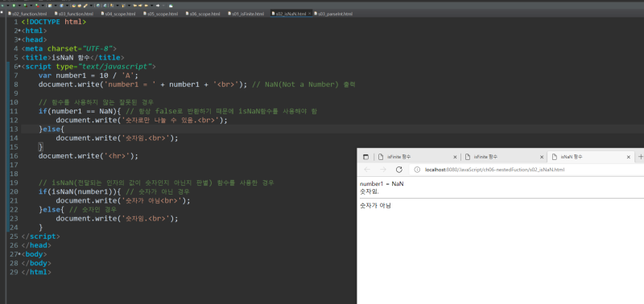This screenshot has width=644, height=304.
Task: Click the meta charset line in editor
Action: coord(70,49)
